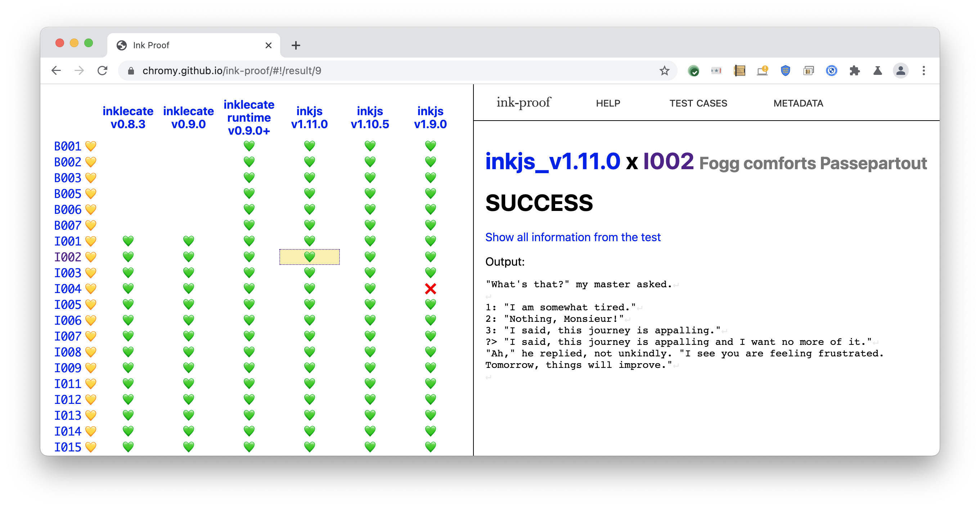
Task: Reload the page
Action: click(x=102, y=71)
